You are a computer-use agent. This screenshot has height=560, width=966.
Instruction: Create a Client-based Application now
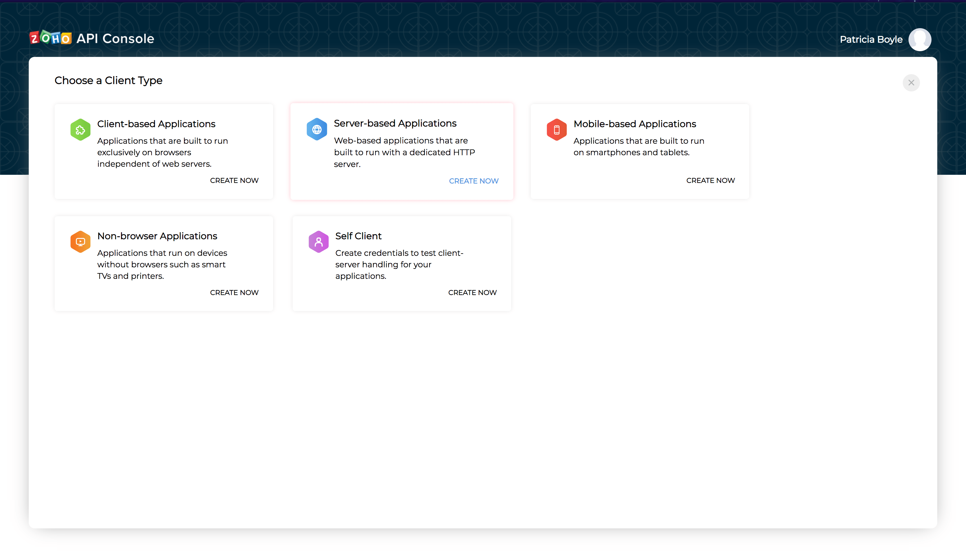coord(234,180)
